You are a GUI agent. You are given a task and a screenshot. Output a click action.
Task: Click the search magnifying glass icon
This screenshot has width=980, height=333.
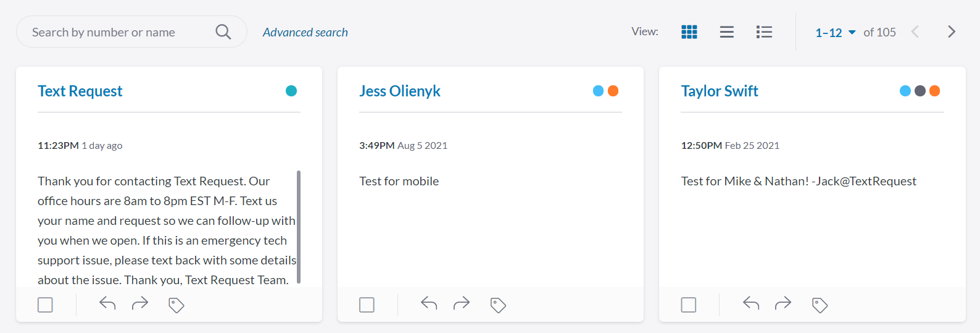click(x=223, y=32)
